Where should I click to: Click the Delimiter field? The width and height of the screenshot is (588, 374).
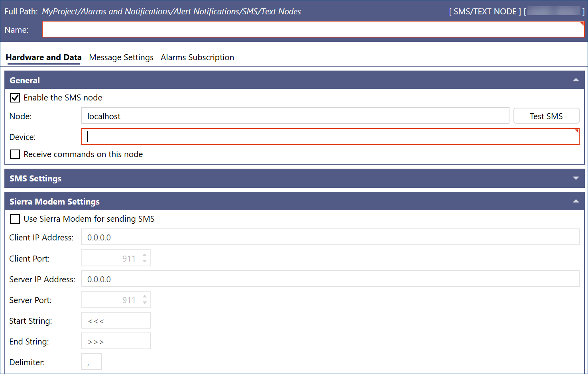[92, 362]
